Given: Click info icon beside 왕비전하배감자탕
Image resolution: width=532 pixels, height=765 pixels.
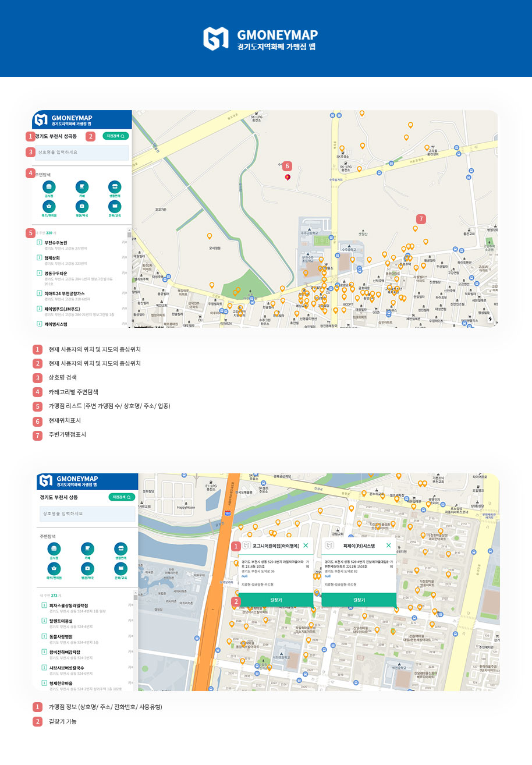Looking at the screenshot, I should point(44,652).
